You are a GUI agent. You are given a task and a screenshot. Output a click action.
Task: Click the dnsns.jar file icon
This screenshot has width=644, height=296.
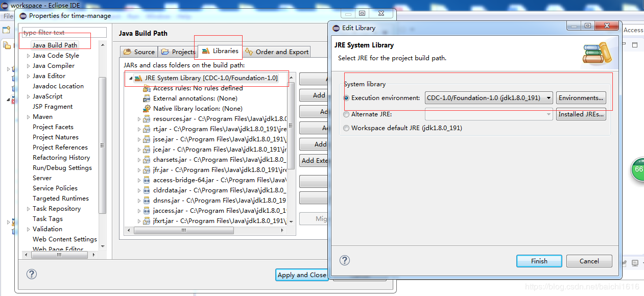click(147, 201)
